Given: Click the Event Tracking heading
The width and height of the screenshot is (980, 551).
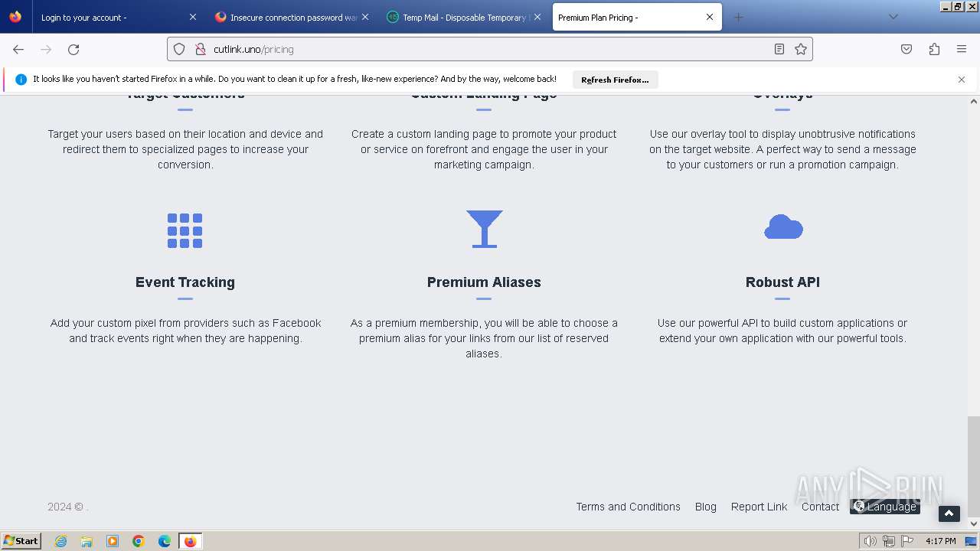Looking at the screenshot, I should [185, 282].
